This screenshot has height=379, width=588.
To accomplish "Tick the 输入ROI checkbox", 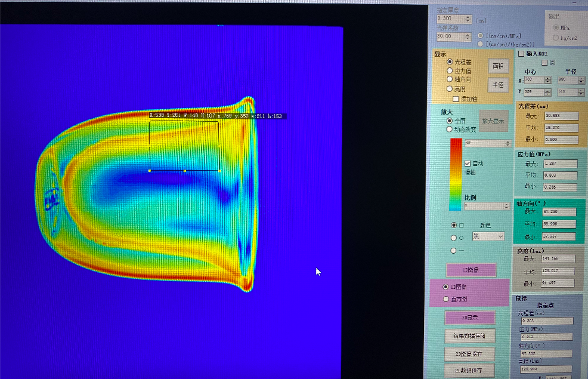I will pyautogui.click(x=521, y=54).
